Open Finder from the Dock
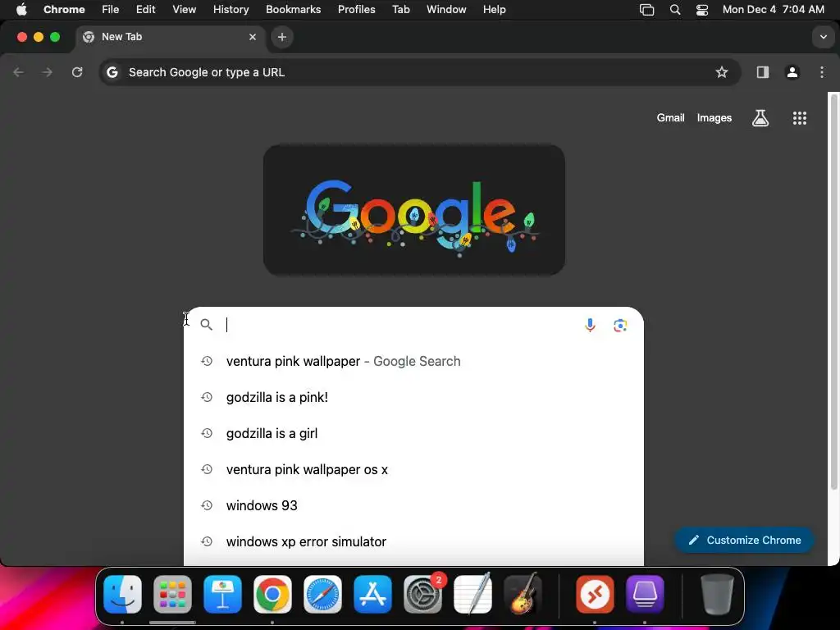Screen dimensions: 840x630 click(x=123, y=595)
